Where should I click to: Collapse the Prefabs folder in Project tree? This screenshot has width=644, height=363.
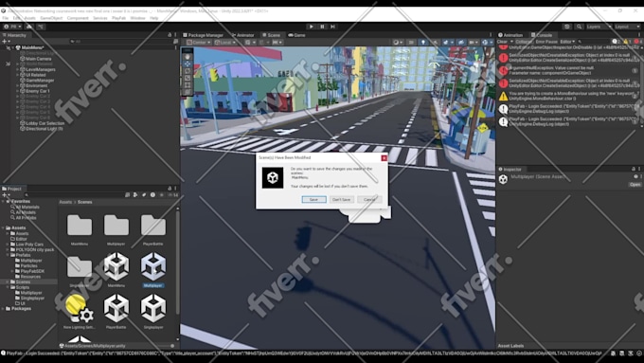click(8, 255)
